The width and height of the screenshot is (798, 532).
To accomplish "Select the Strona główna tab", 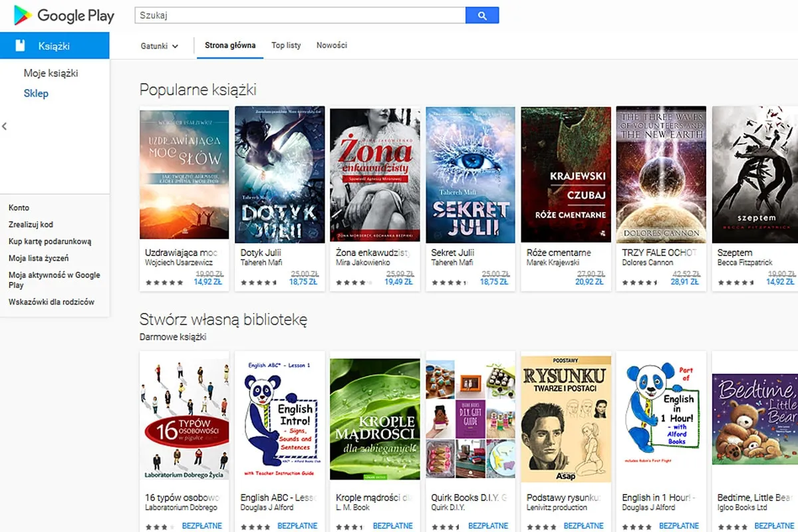I will tap(230, 46).
